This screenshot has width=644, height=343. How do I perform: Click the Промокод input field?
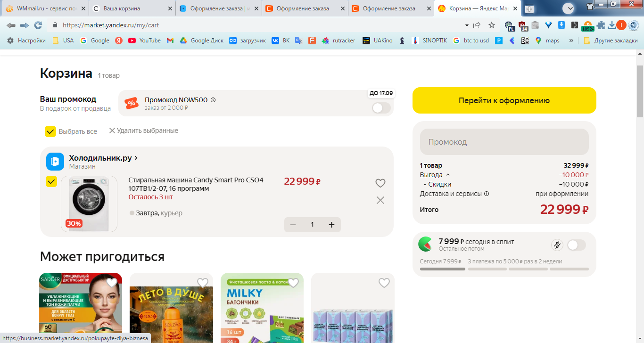tap(504, 142)
